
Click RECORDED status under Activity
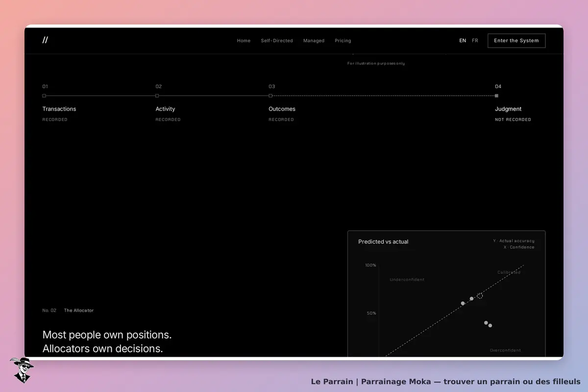point(168,120)
